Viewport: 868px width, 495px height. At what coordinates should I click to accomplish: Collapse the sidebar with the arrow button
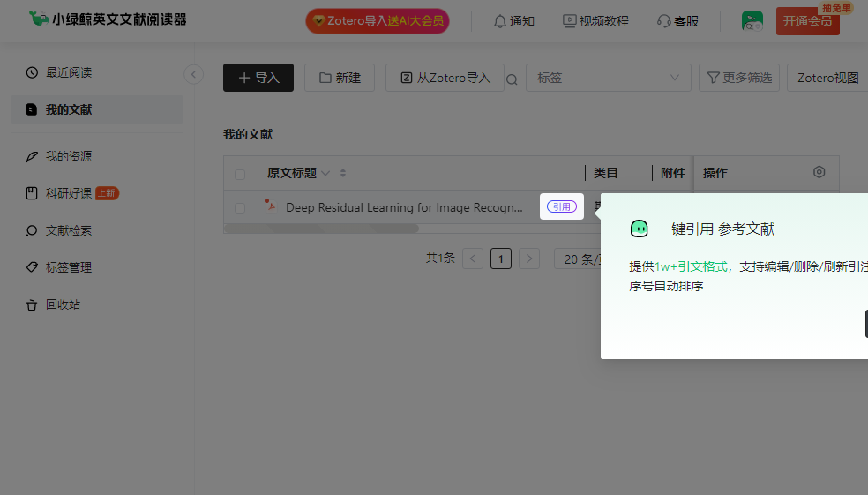click(194, 74)
